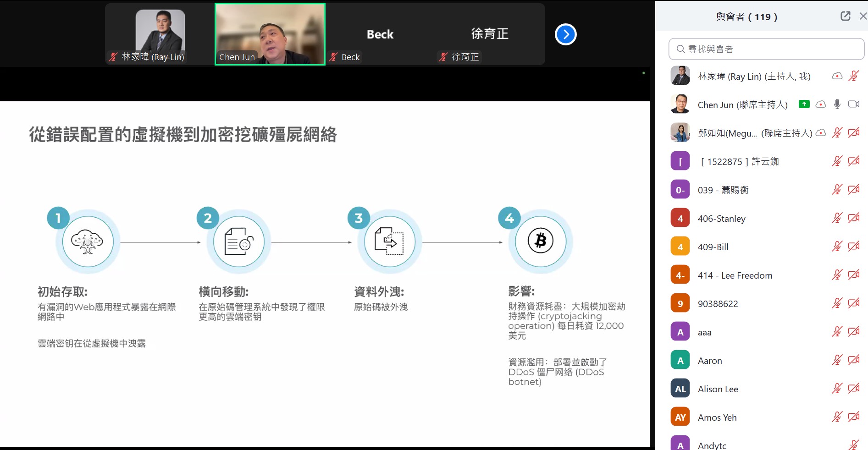Select Chen Jun's video thumbnail
Image resolution: width=868 pixels, height=450 pixels.
[270, 34]
